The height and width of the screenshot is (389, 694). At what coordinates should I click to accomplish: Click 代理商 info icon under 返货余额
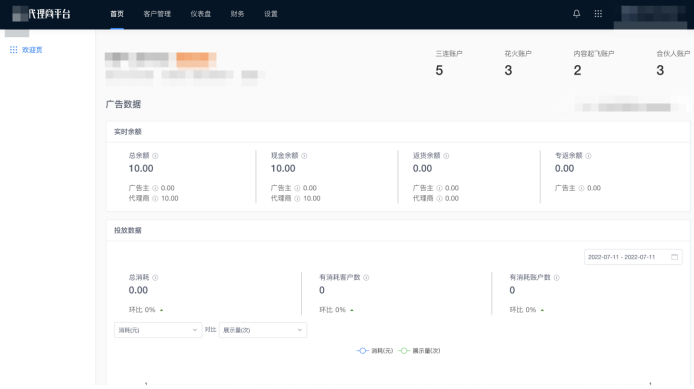tap(440, 199)
